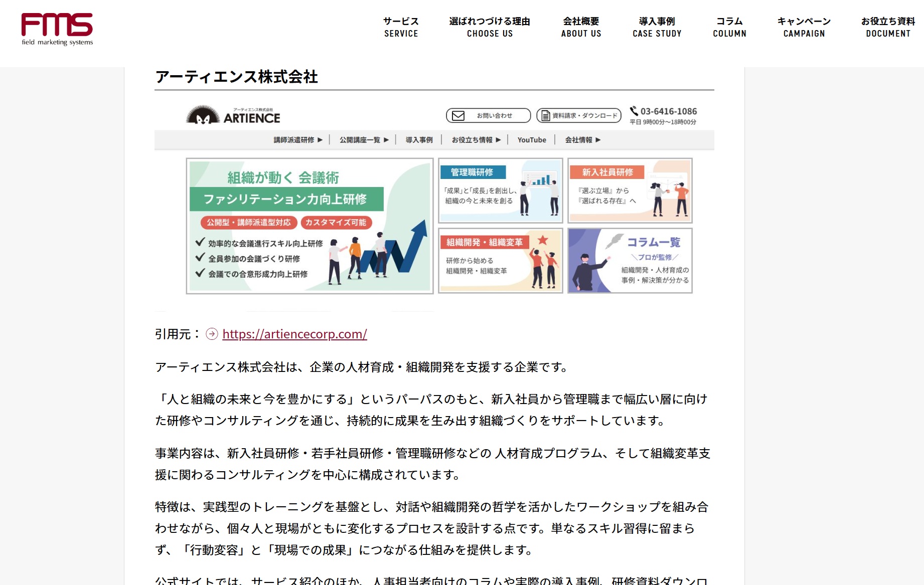Click the document icon for 資料請求・ダウンロード
924x585 pixels.
pos(545,116)
